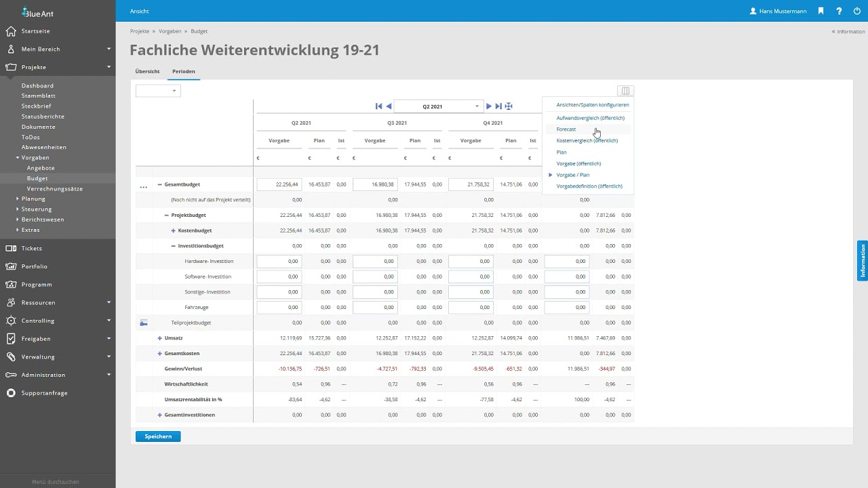The height and width of the screenshot is (488, 868).
Task: Open the bookmark icon in the top bar
Action: [x=821, y=11]
